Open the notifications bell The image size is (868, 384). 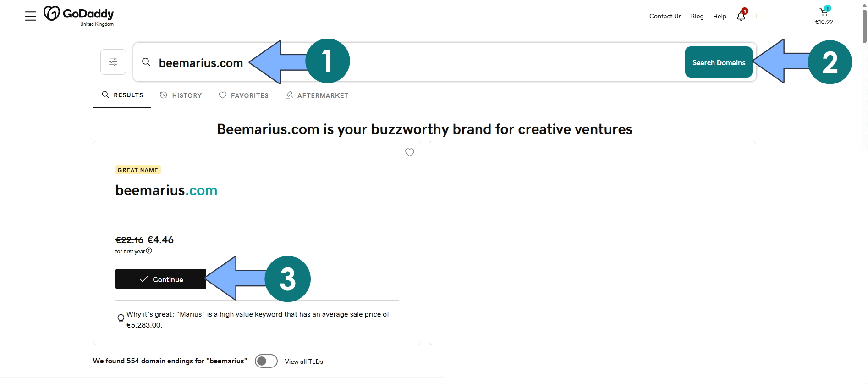point(741,16)
